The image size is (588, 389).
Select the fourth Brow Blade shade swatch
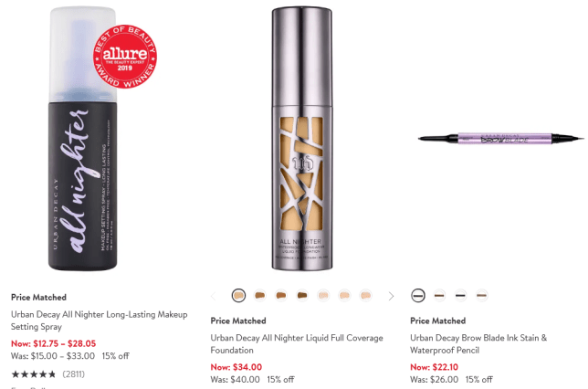point(482,296)
